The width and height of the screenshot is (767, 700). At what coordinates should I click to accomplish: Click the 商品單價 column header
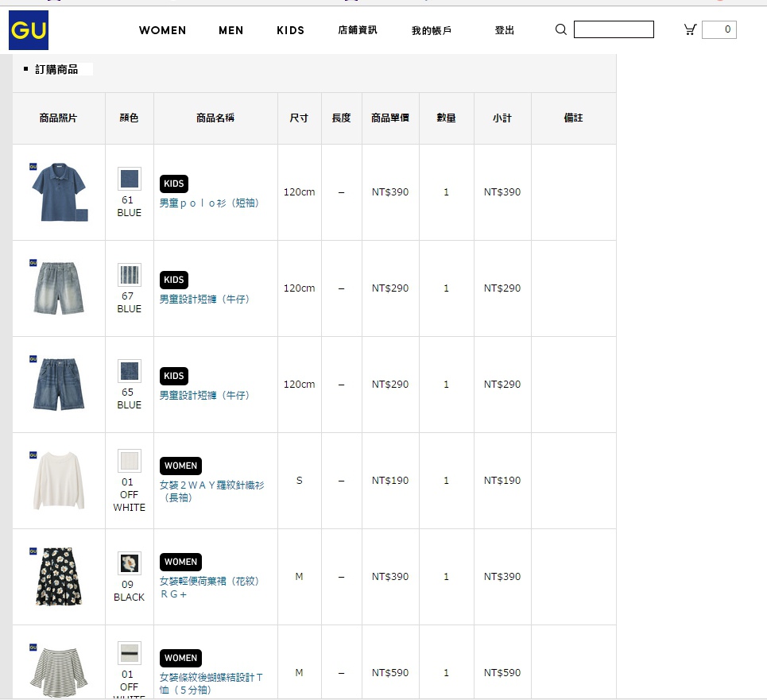click(390, 118)
